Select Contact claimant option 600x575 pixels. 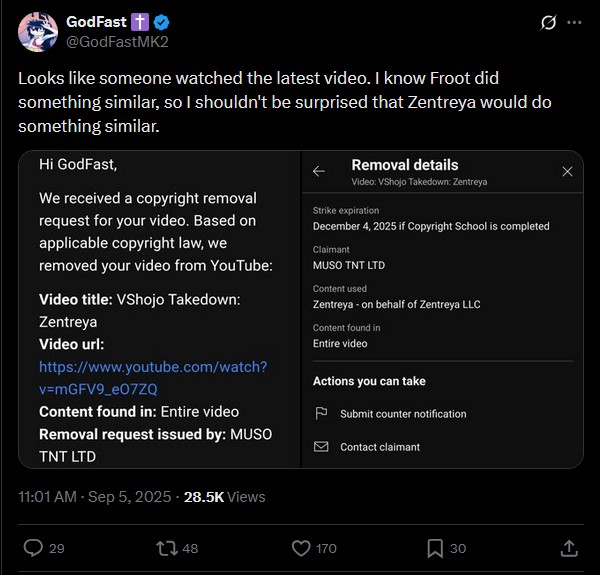pyautogui.click(x=380, y=446)
